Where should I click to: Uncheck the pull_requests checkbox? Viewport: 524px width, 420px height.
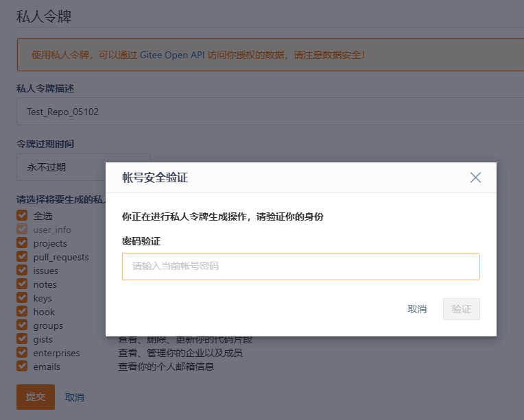(22, 257)
